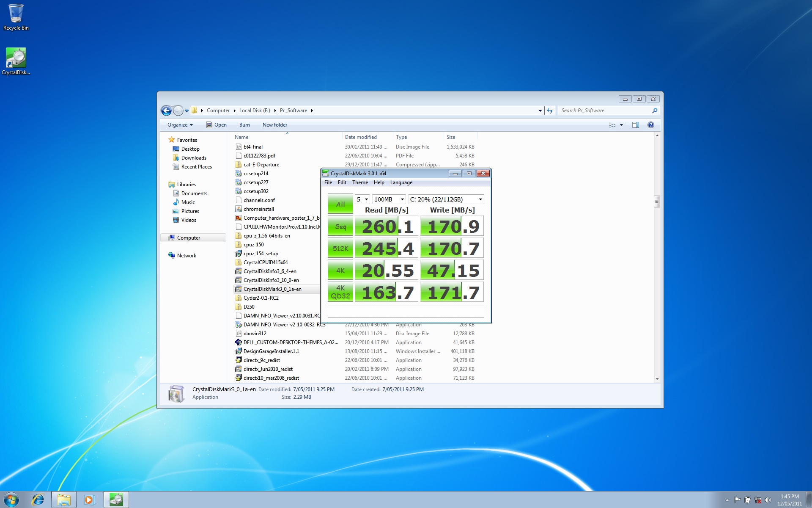Open CrystalDiskMark Language menu
The width and height of the screenshot is (812, 508).
click(401, 182)
